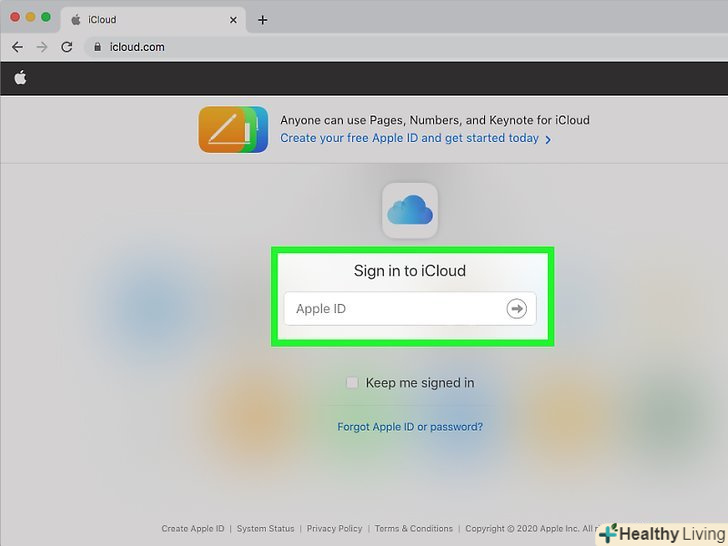Click the Sign in to iCloud heading
The height and width of the screenshot is (546, 728).
point(410,271)
